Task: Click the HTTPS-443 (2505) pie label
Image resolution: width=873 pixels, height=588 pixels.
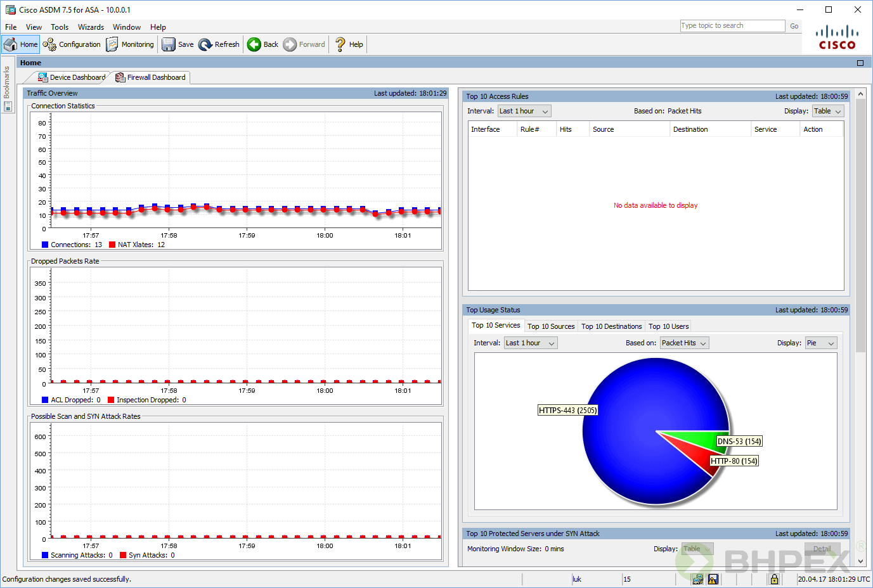Action: (x=567, y=411)
